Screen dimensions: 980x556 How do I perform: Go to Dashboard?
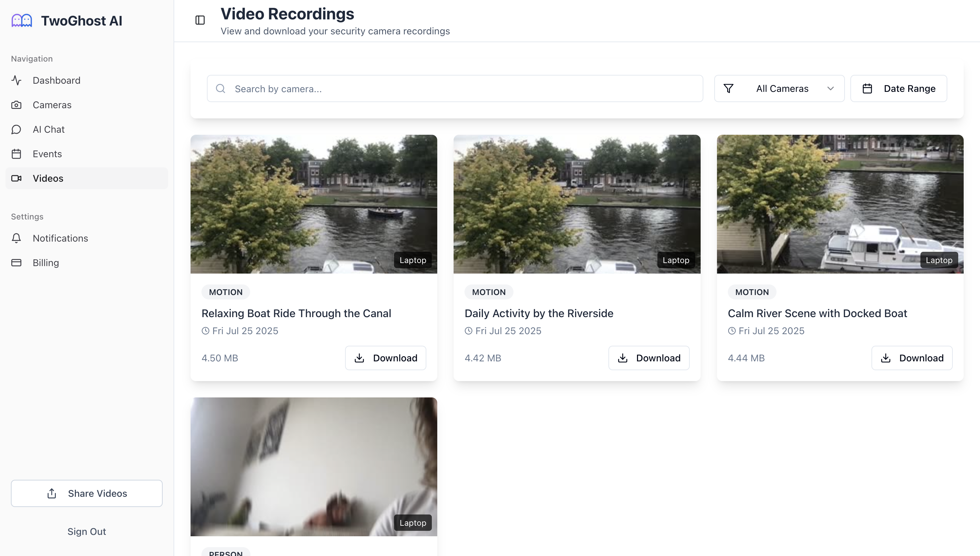(87, 80)
